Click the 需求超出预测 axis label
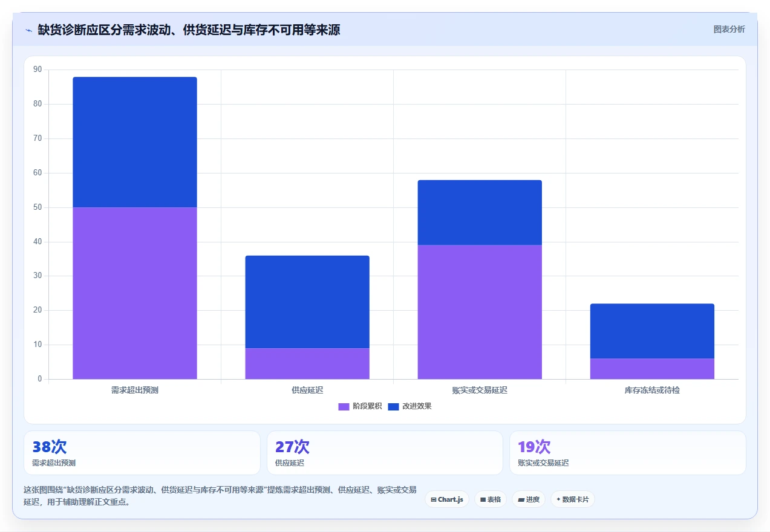The width and height of the screenshot is (770, 532). point(135,391)
